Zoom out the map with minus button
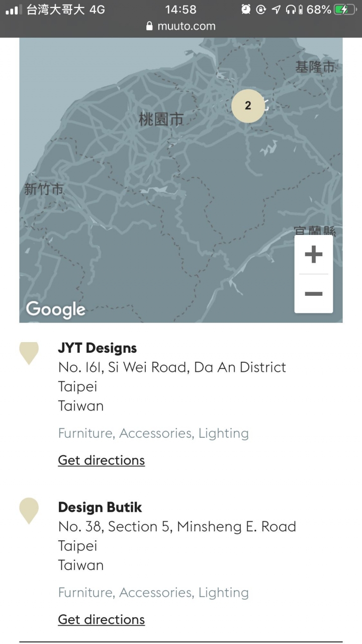Screen dimensions: 362x644 (x=313, y=294)
